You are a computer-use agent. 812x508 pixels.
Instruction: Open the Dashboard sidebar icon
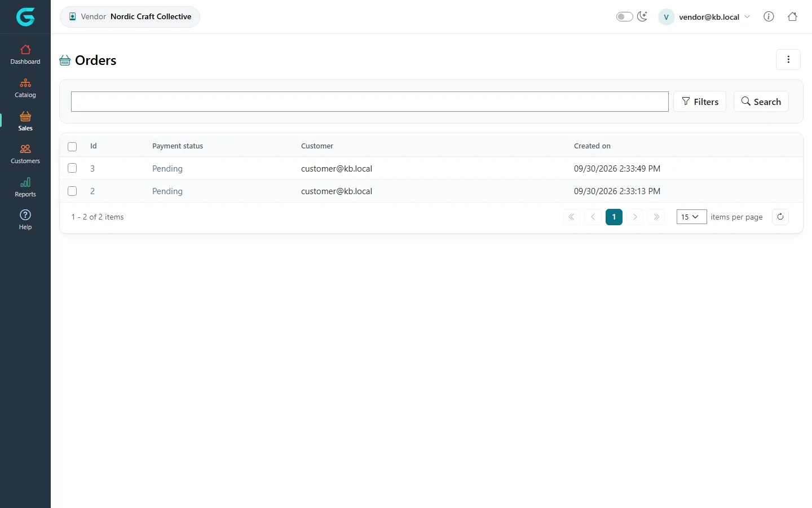pos(25,50)
